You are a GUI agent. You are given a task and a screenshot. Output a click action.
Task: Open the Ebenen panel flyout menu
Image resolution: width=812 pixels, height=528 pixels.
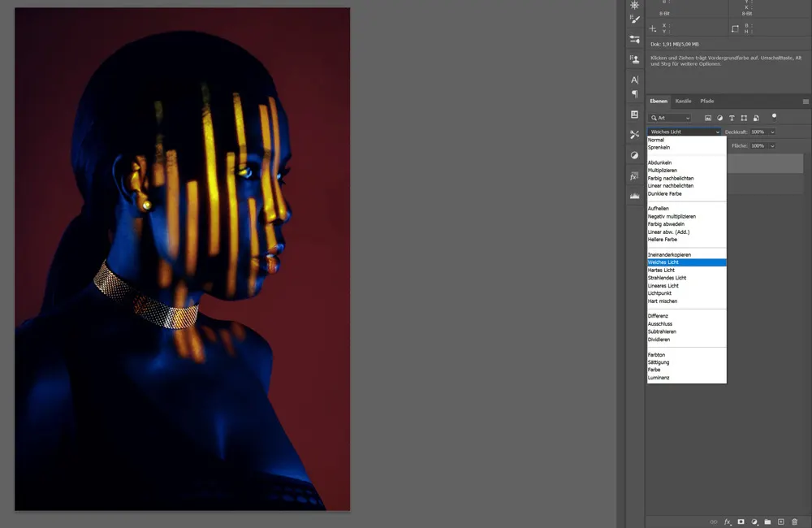(806, 102)
